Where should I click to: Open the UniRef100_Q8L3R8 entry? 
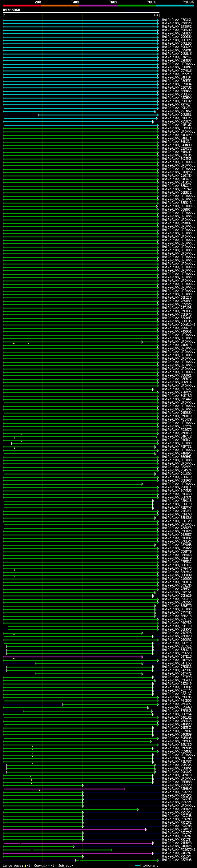(176, 40)
